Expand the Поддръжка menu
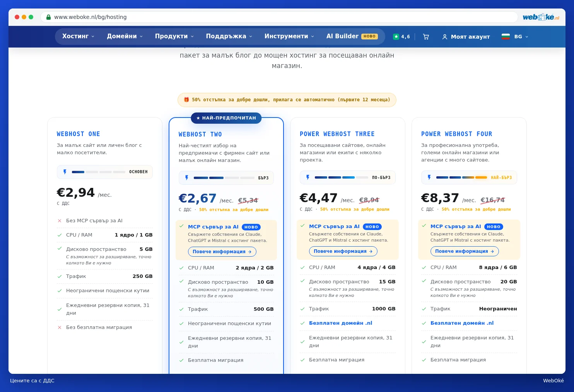The height and width of the screenshot is (392, 574). pos(229,36)
